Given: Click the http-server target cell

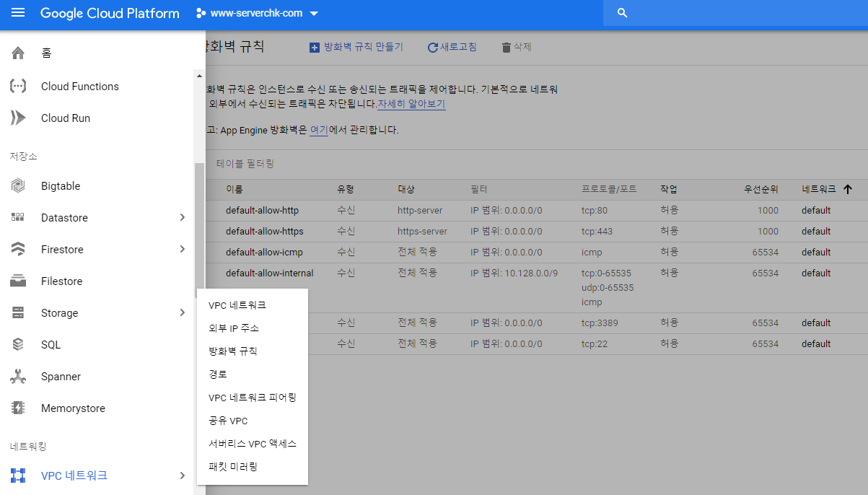Looking at the screenshot, I should click(x=420, y=211).
